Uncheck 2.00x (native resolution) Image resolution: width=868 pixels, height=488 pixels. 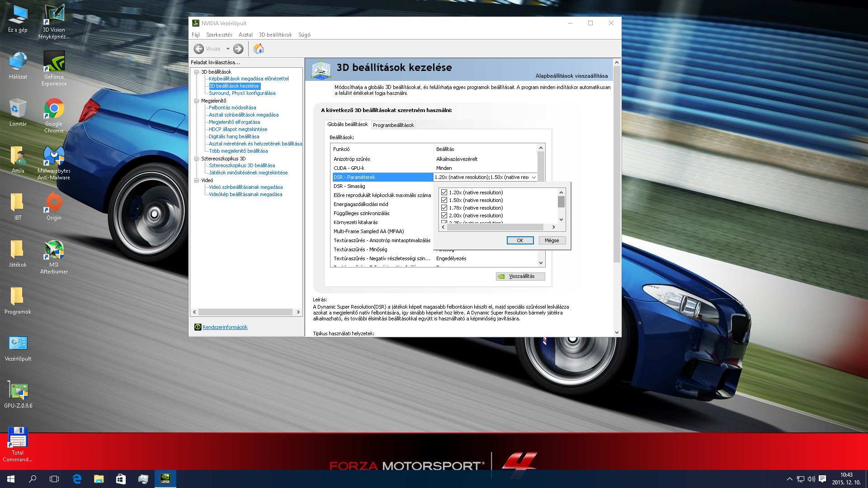pyautogui.click(x=444, y=216)
